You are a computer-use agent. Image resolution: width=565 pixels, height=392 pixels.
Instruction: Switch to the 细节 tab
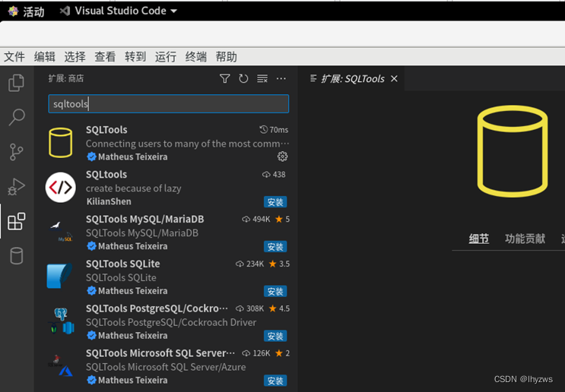point(478,239)
